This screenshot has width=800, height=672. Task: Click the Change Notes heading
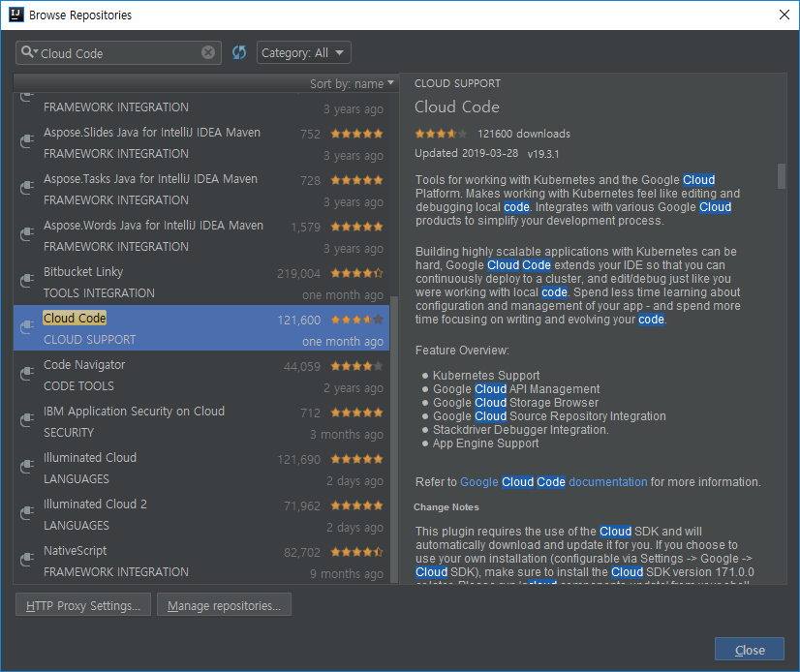(x=446, y=507)
